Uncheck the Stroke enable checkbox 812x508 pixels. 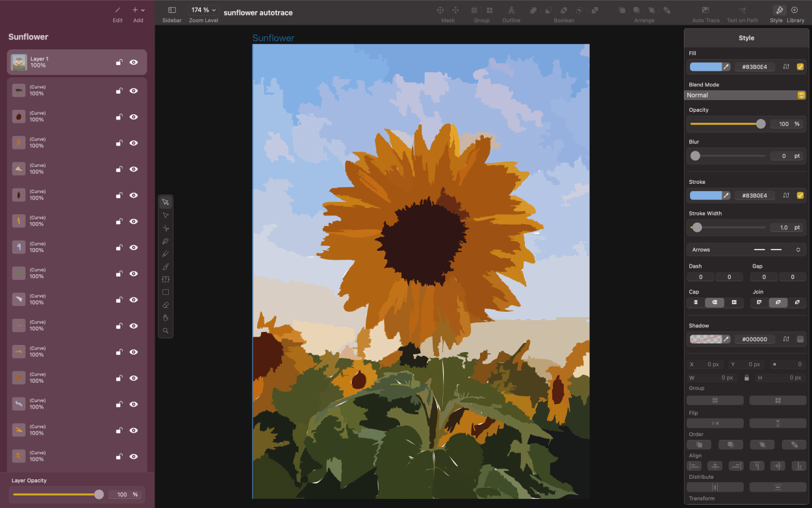tap(800, 196)
